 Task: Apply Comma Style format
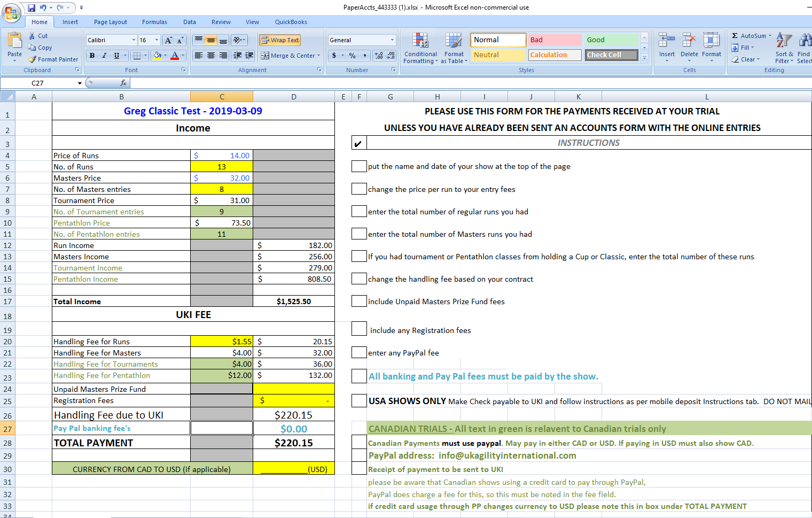click(x=364, y=56)
